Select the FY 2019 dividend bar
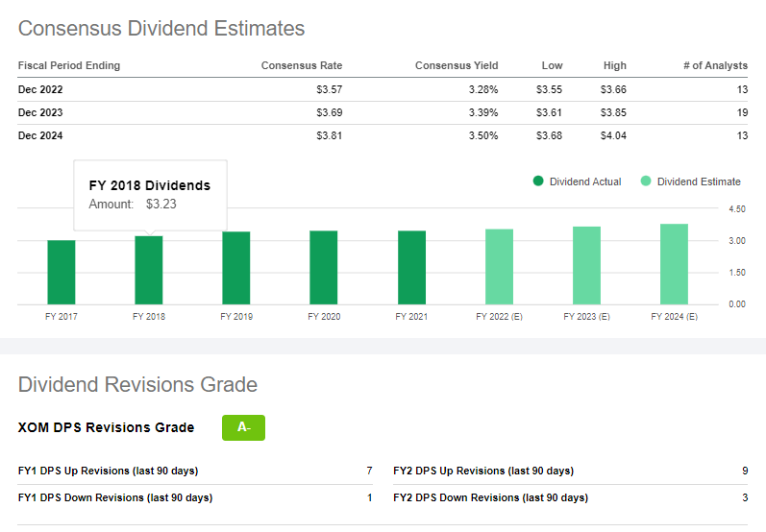 [236, 268]
